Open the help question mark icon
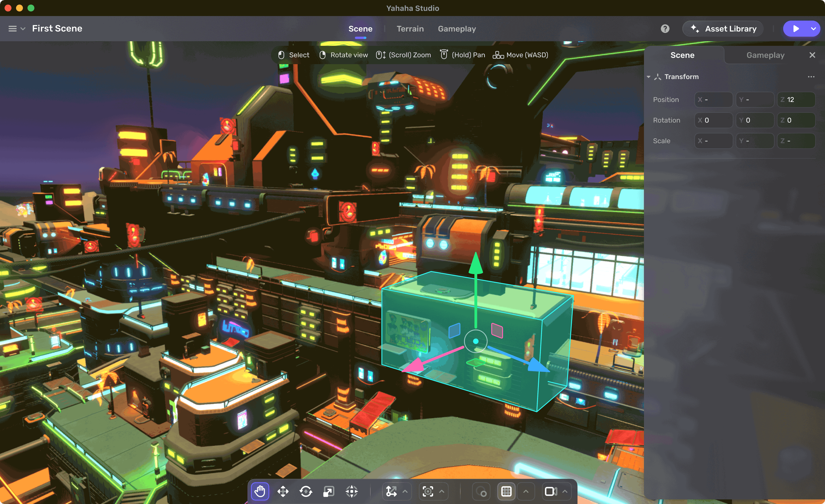The width and height of the screenshot is (825, 504). pyautogui.click(x=665, y=29)
